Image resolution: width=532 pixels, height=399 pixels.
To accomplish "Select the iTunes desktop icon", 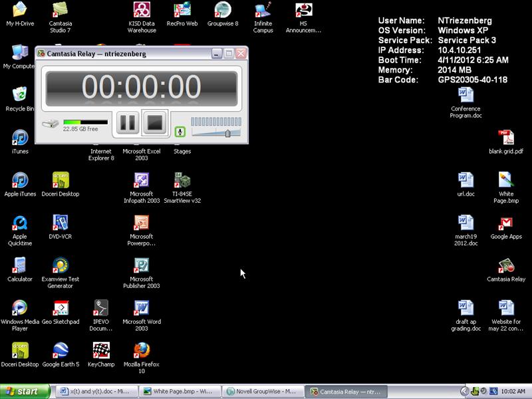I will 20,142.
